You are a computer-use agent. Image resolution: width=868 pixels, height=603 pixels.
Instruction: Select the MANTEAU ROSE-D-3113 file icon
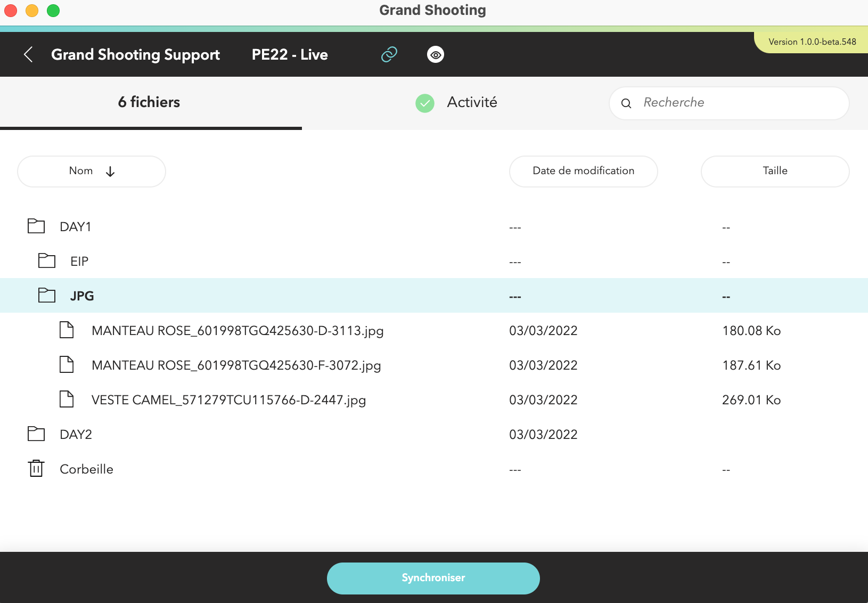[66, 330]
